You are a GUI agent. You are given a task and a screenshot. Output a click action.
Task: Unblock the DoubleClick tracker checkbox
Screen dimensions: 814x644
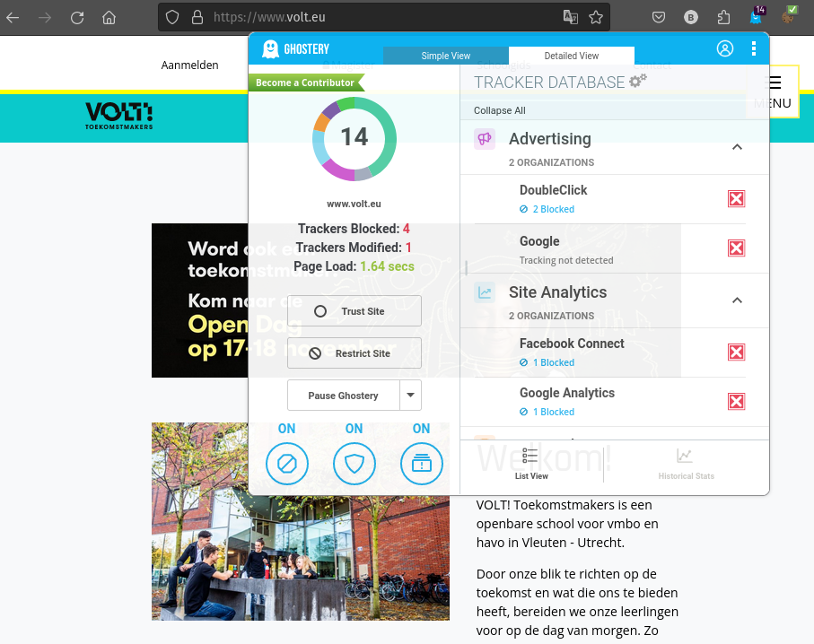point(736,199)
